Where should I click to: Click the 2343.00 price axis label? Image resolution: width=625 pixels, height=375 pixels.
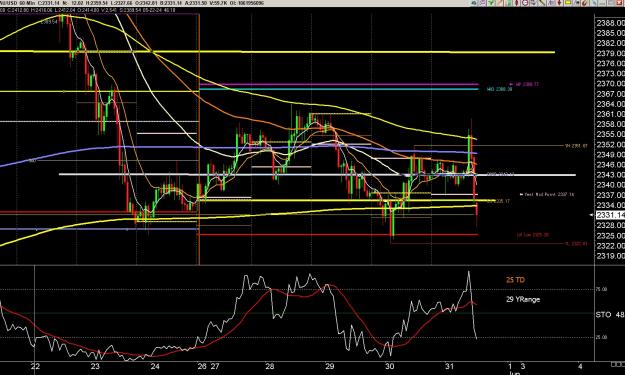(610, 175)
